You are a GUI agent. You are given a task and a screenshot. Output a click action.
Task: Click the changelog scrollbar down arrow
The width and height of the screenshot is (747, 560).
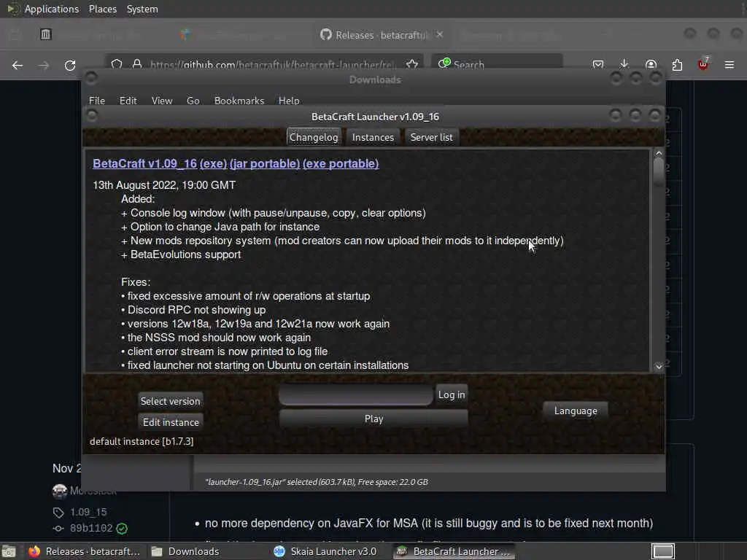point(659,366)
